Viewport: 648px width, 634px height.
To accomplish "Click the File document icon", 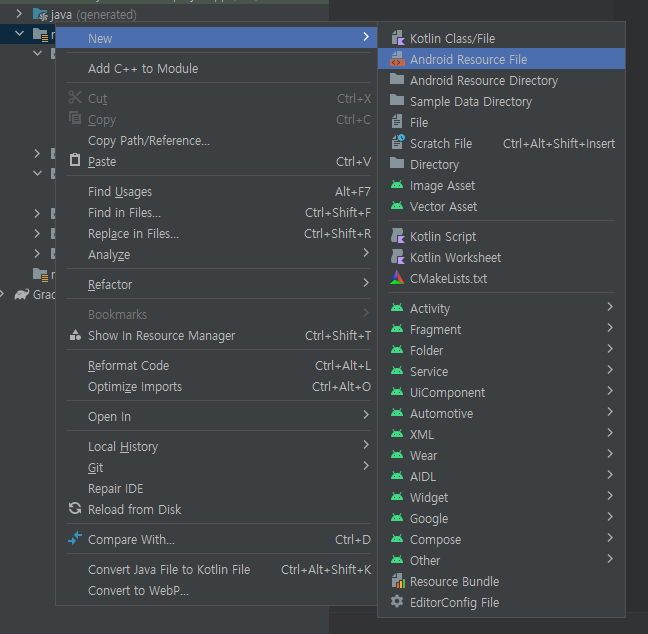I will tap(397, 122).
